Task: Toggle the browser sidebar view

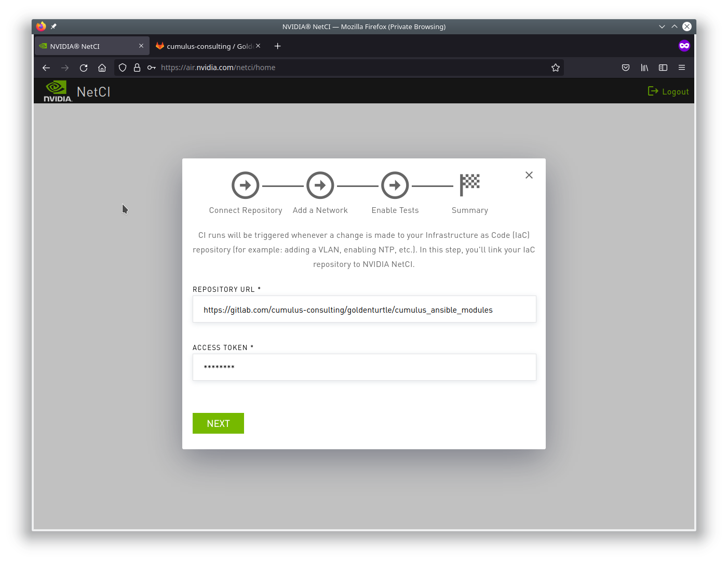Action: coord(663,68)
